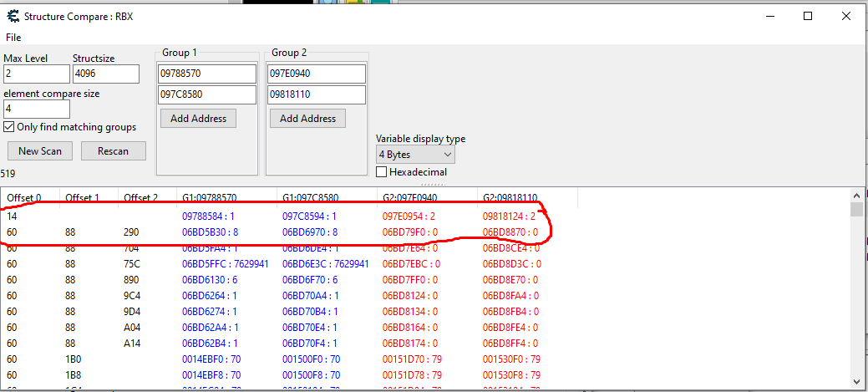Click value 00151D70 : 79
This screenshot has height=392, width=868.
[412, 359]
